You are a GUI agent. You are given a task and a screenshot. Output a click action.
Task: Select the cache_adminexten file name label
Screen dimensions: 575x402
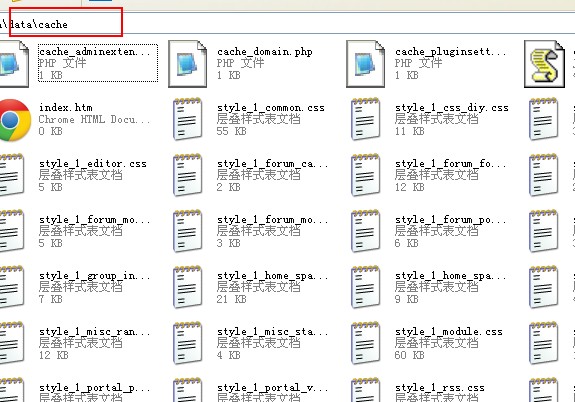95,52
